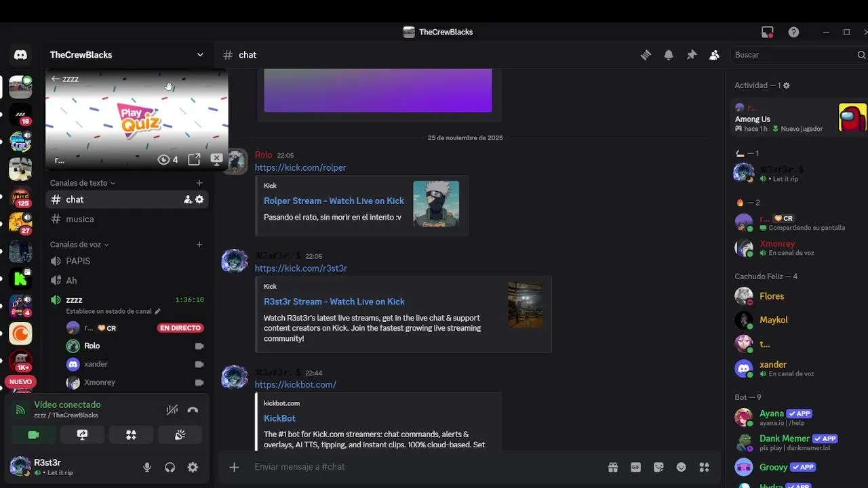Collapse Canales de texto category
This screenshot has height=488, width=868.
[83, 183]
